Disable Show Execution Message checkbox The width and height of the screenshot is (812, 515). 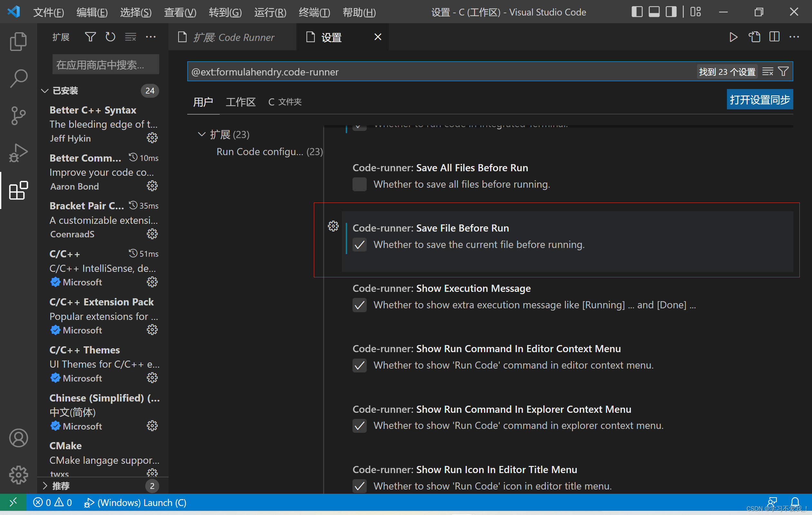360,305
